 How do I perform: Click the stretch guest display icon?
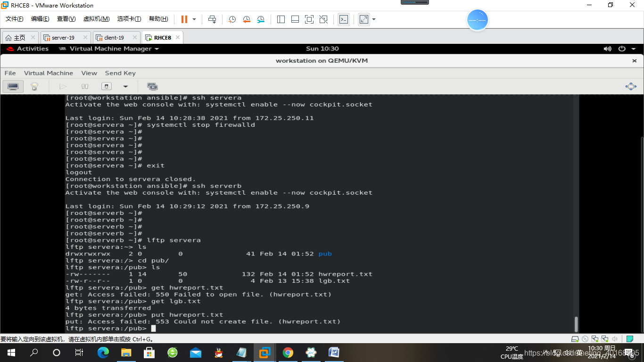point(364,19)
